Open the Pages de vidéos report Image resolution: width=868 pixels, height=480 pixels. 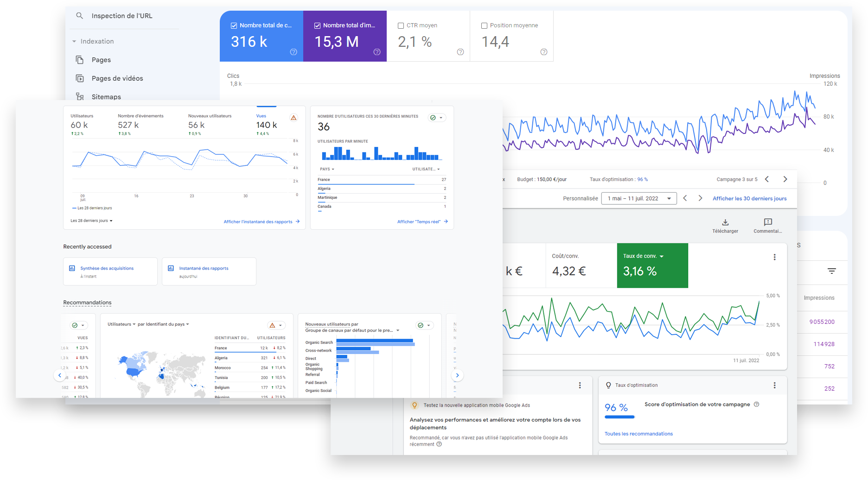117,78
